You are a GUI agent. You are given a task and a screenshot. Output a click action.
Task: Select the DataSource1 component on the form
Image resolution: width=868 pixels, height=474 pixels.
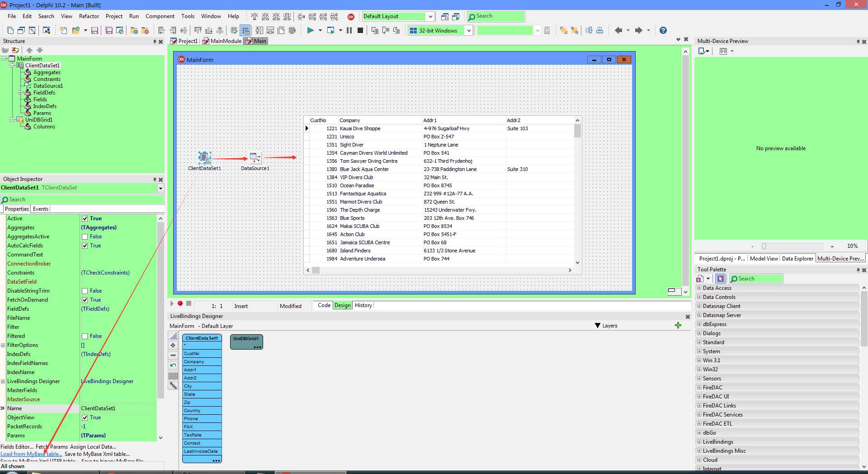[255, 157]
